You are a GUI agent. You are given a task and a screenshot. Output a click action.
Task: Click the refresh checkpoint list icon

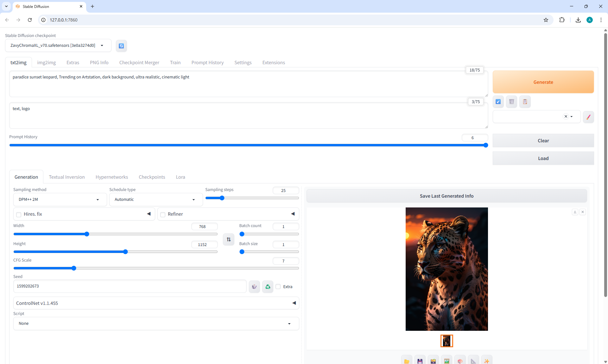coord(121,46)
